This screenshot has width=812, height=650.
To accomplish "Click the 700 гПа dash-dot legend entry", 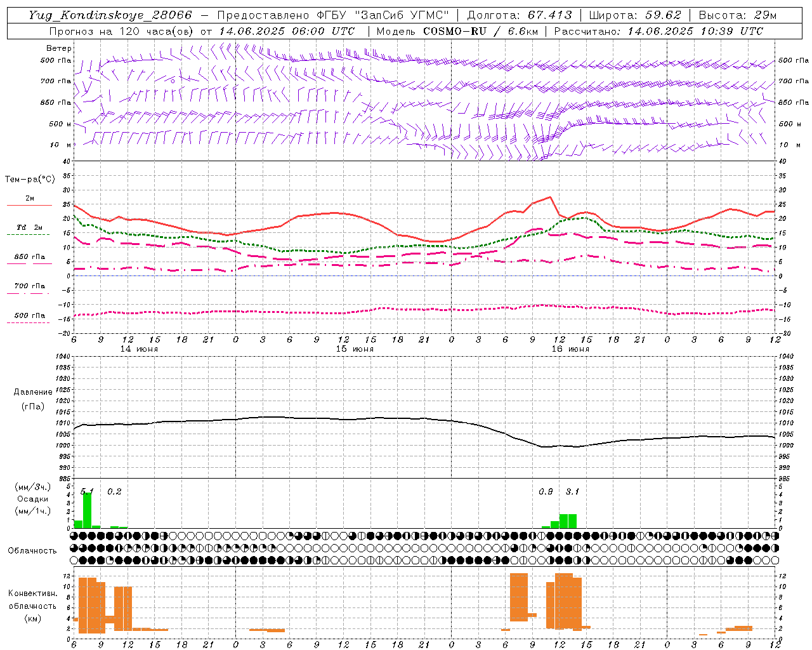I will pos(29,289).
